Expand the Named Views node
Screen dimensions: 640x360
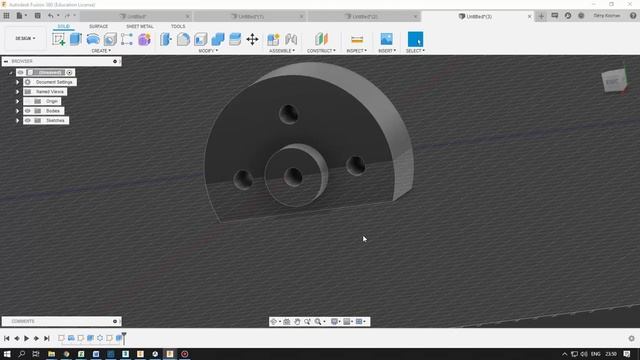click(18, 92)
